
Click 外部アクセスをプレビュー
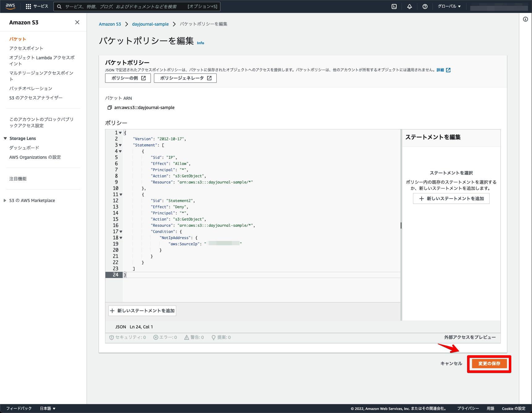[x=470, y=337]
